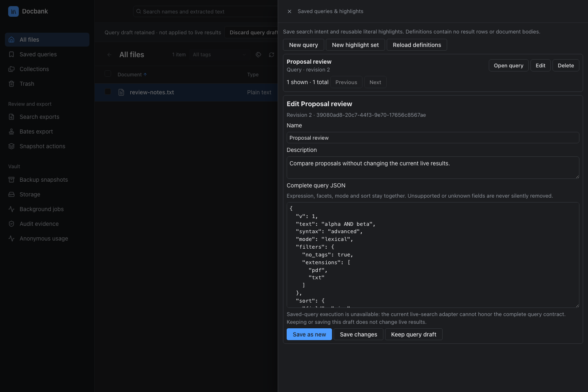Screen dimensions: 588x392
Task: Click Save as new button
Action: click(x=309, y=334)
